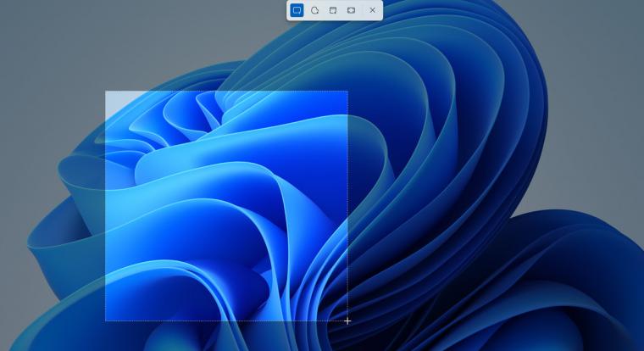The image size is (644, 351).
Task: Click the bottom-left corner of the selection
Action: point(105,320)
